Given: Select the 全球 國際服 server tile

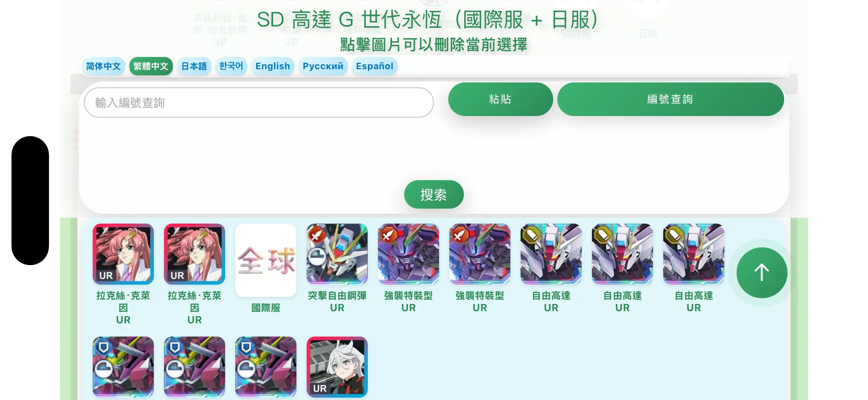Looking at the screenshot, I should (x=266, y=260).
